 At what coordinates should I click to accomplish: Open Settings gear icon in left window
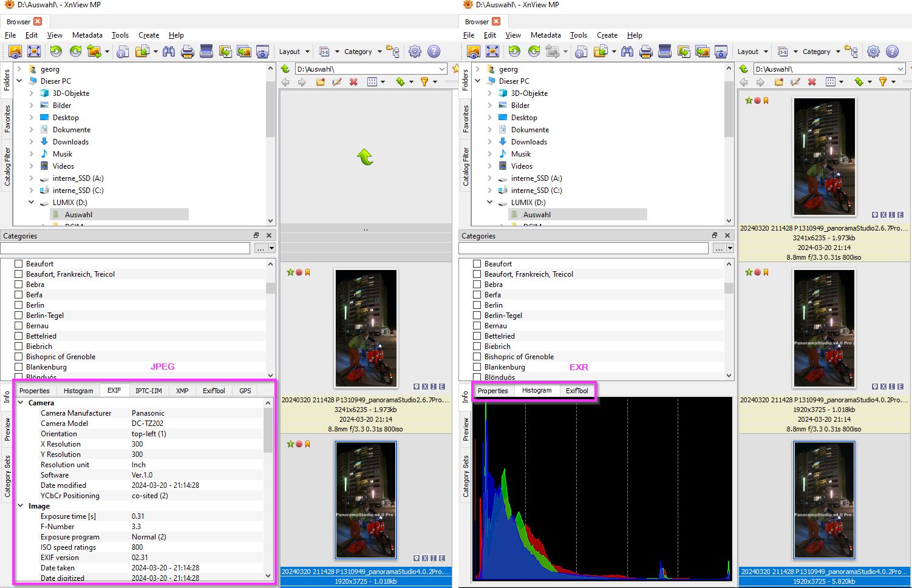415,52
